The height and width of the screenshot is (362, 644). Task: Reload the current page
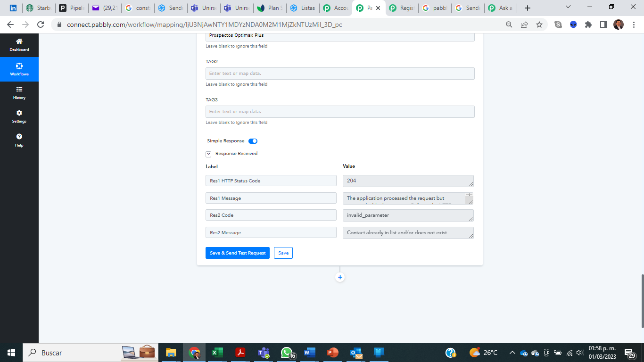[41, 25]
